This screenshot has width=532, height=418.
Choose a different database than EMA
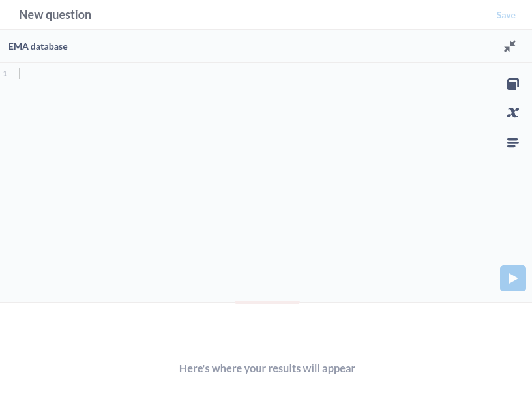tap(38, 46)
